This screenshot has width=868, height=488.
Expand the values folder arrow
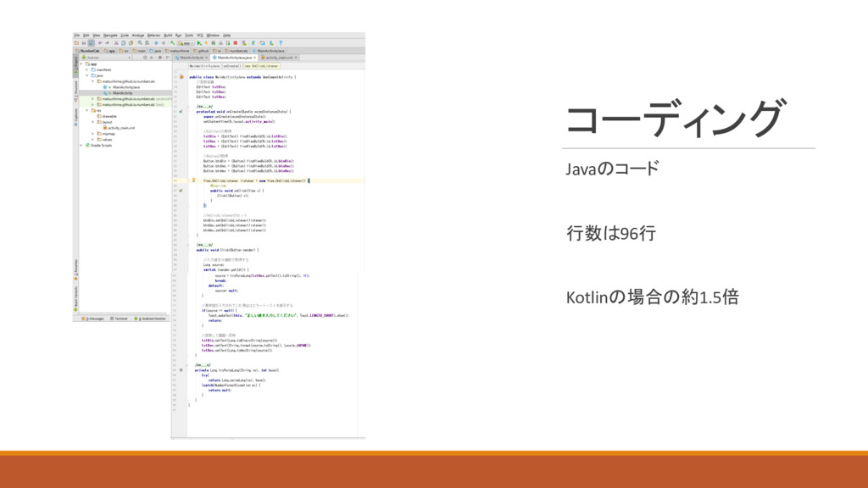coord(92,140)
